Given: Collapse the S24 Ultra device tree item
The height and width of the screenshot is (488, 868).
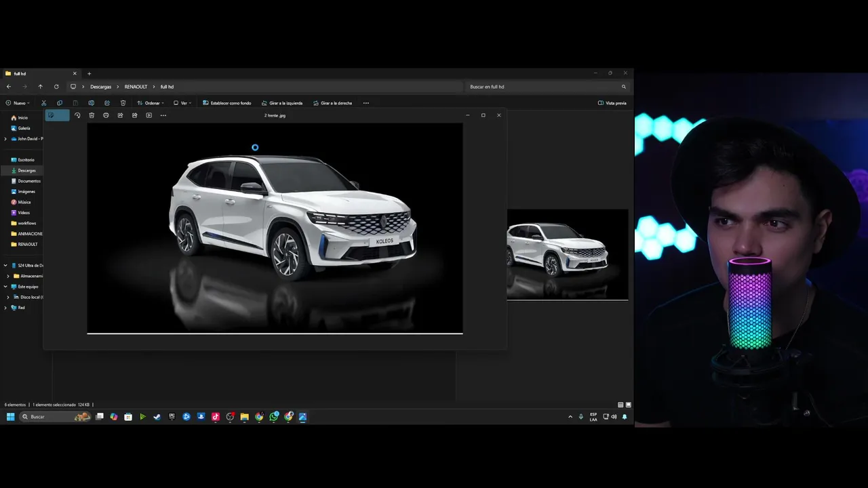Looking at the screenshot, I should pyautogui.click(x=5, y=266).
